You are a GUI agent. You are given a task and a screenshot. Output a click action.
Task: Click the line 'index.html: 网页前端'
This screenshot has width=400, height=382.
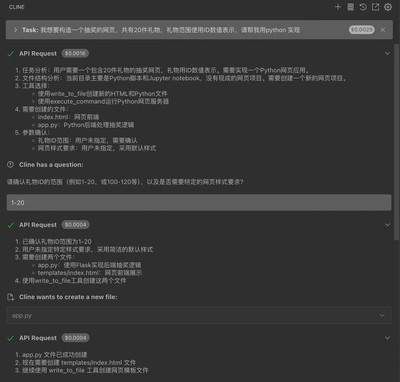tap(68, 117)
